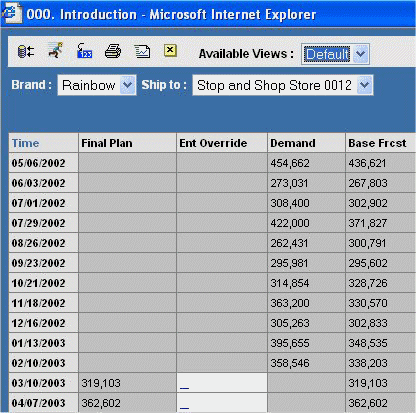The height and width of the screenshot is (413, 416).
Task: Open the Ship to dropdown showing Stop and Shop
Action: [283, 85]
